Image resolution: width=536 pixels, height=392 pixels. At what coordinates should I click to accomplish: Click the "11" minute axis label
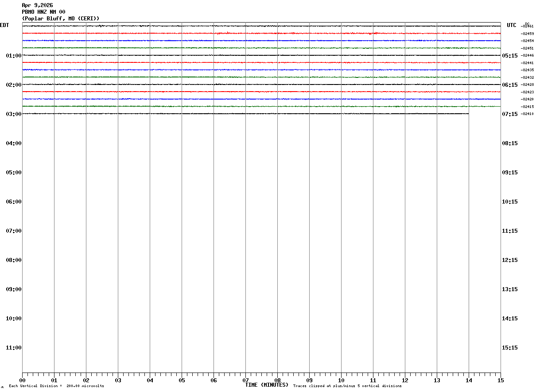(373, 380)
